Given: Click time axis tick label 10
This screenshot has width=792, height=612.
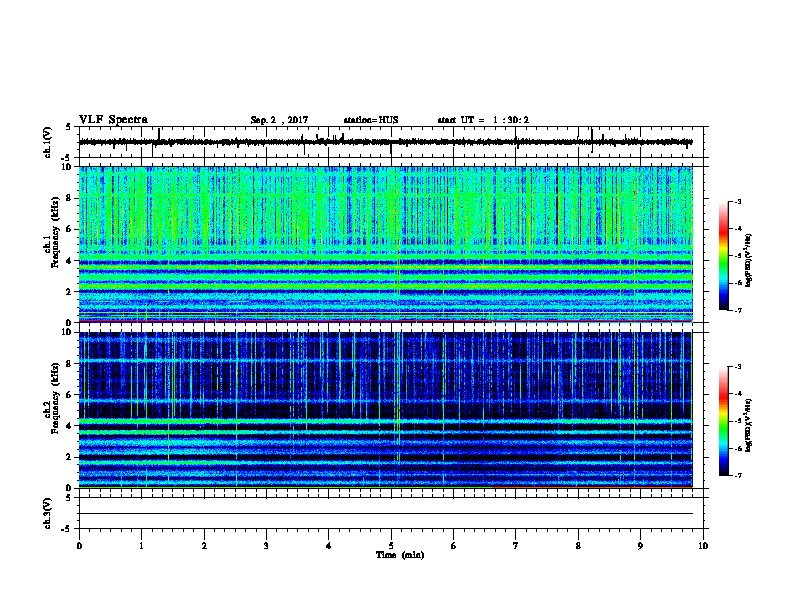Looking at the screenshot, I should (703, 546).
